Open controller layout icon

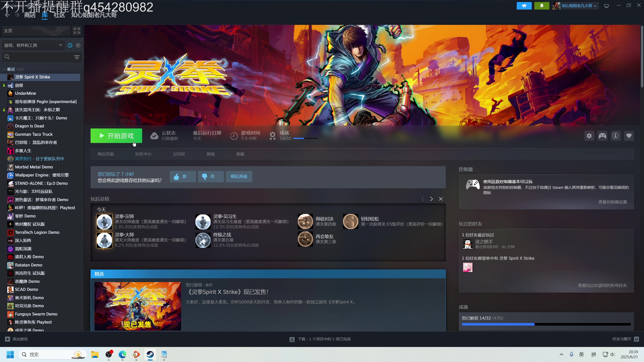[x=602, y=136]
